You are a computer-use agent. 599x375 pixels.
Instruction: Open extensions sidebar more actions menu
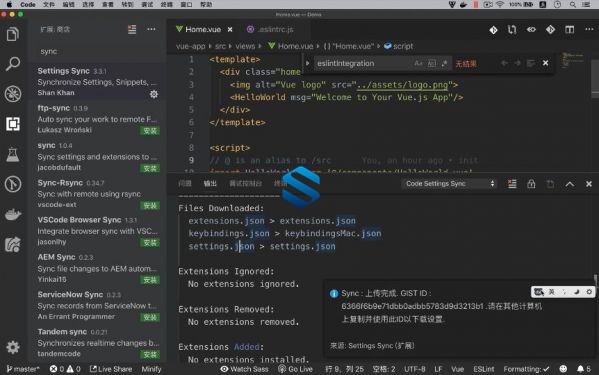[x=151, y=29]
